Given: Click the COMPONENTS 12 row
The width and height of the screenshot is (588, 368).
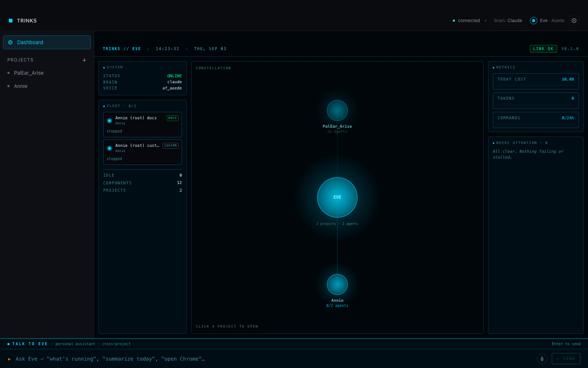Looking at the screenshot, I should (x=142, y=183).
